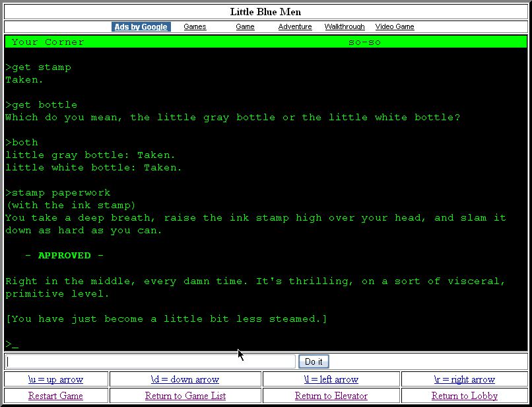Insert the \d down arrow shortcut

click(185, 379)
